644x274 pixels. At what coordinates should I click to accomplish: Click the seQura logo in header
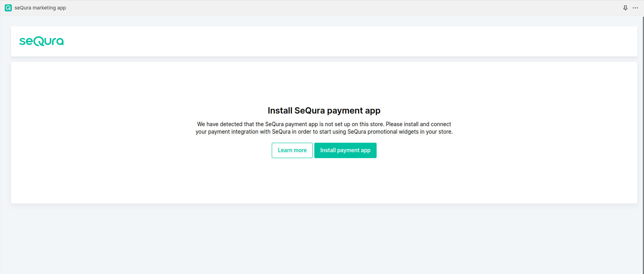click(41, 41)
